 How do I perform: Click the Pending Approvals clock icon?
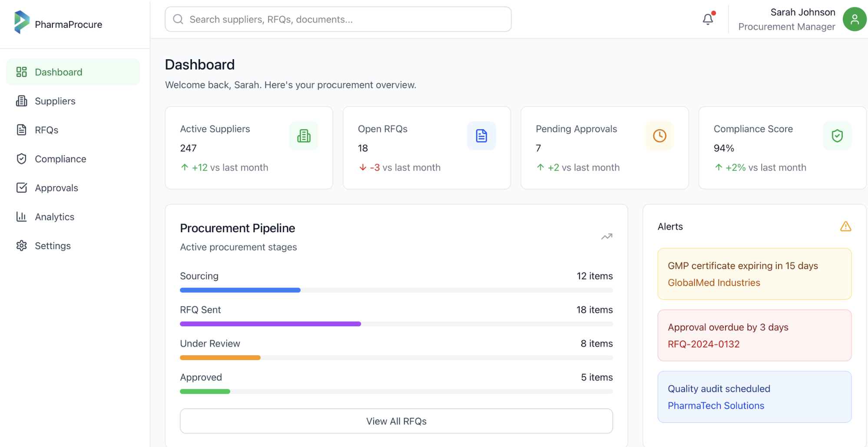659,136
